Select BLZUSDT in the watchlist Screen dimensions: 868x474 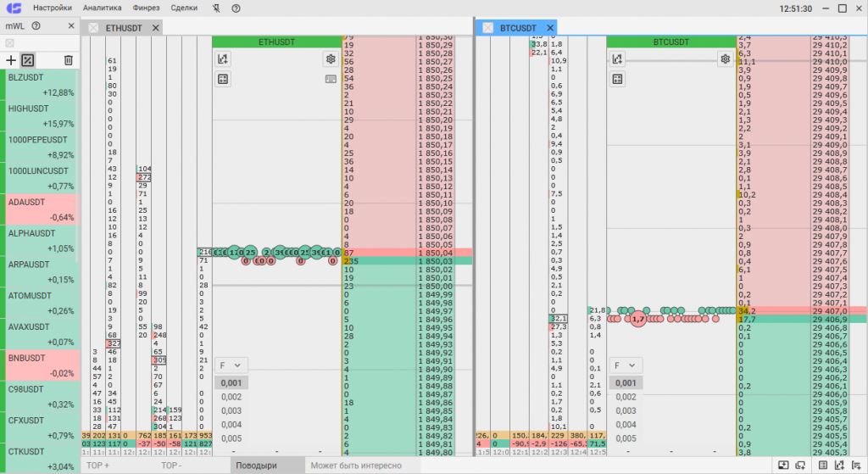tap(38, 84)
